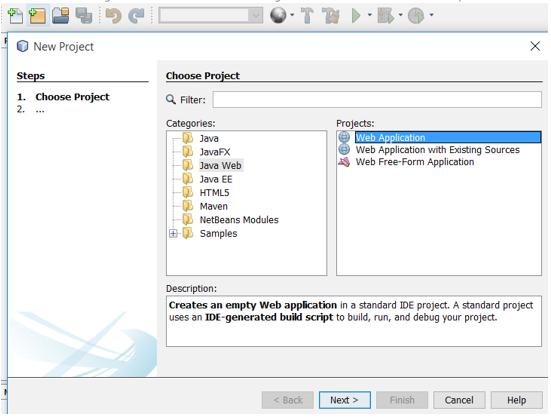
Task: Click the Build Project hammer icon
Action: pos(307,16)
